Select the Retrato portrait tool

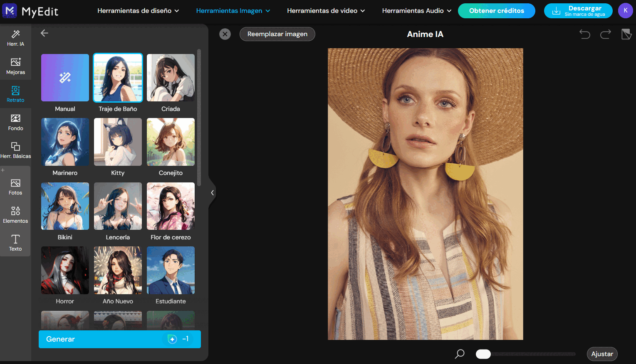point(15,94)
